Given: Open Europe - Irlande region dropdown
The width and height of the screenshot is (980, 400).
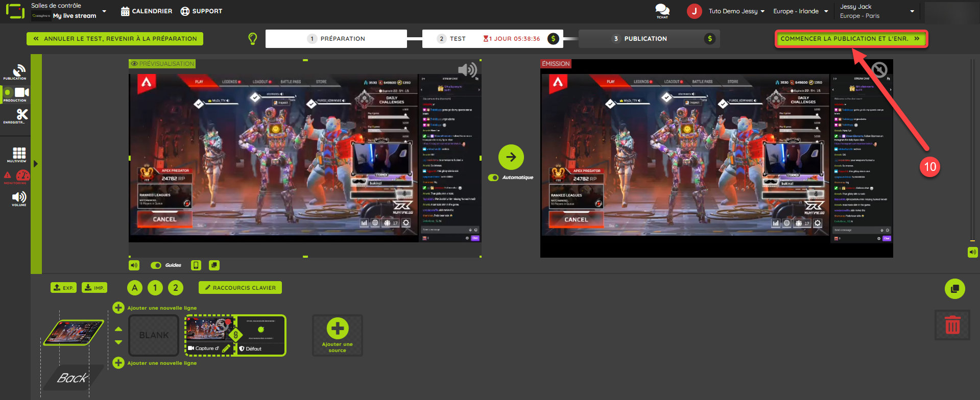Looking at the screenshot, I should coord(801,11).
